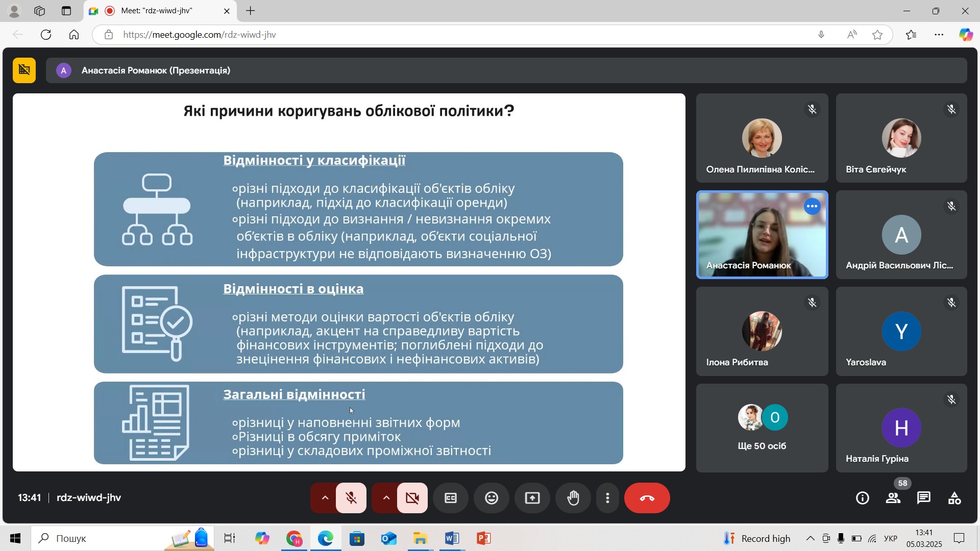Select Віта Євгейчук participant tile
The image size is (980, 551).
click(x=901, y=138)
